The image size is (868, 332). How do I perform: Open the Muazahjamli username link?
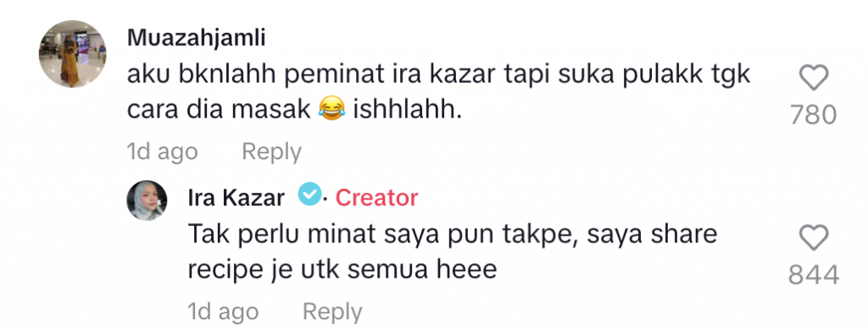(196, 38)
